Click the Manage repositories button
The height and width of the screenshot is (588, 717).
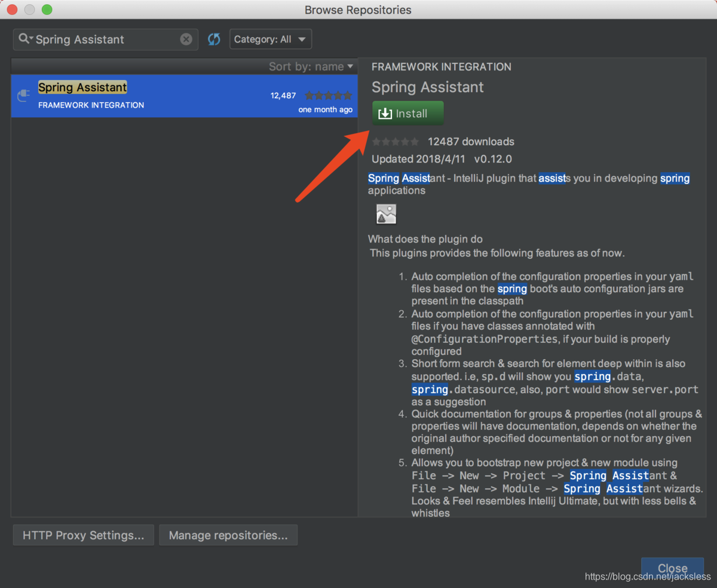[228, 535]
